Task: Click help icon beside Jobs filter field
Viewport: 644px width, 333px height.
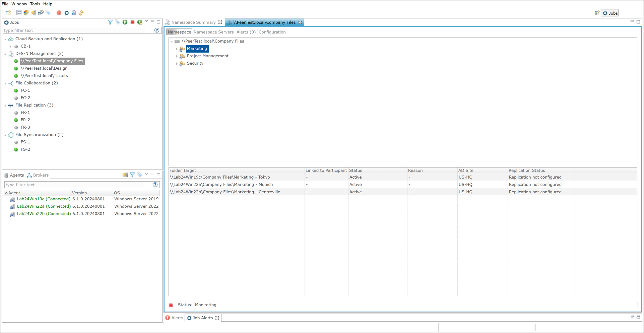Action: [x=157, y=30]
